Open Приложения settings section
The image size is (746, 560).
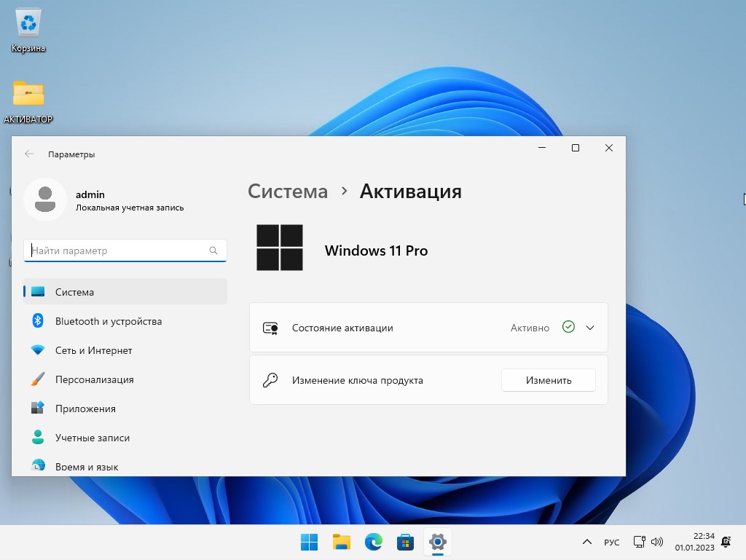[125, 409]
